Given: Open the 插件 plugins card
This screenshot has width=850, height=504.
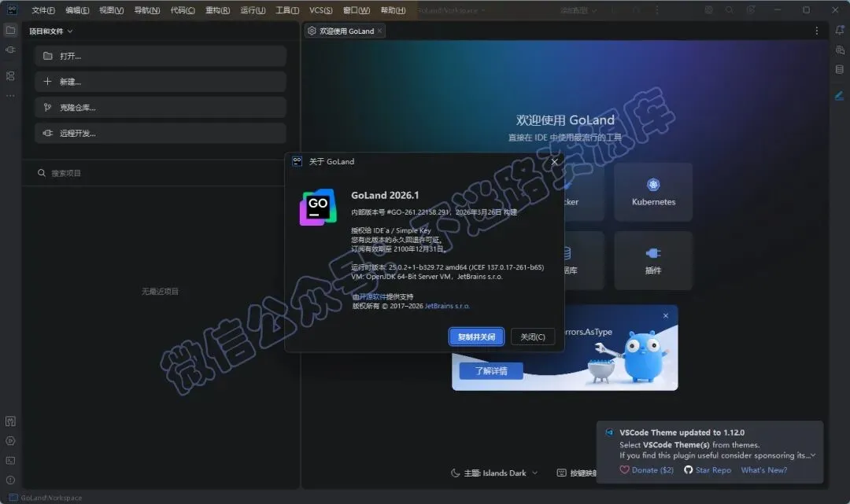Looking at the screenshot, I should point(653,260).
